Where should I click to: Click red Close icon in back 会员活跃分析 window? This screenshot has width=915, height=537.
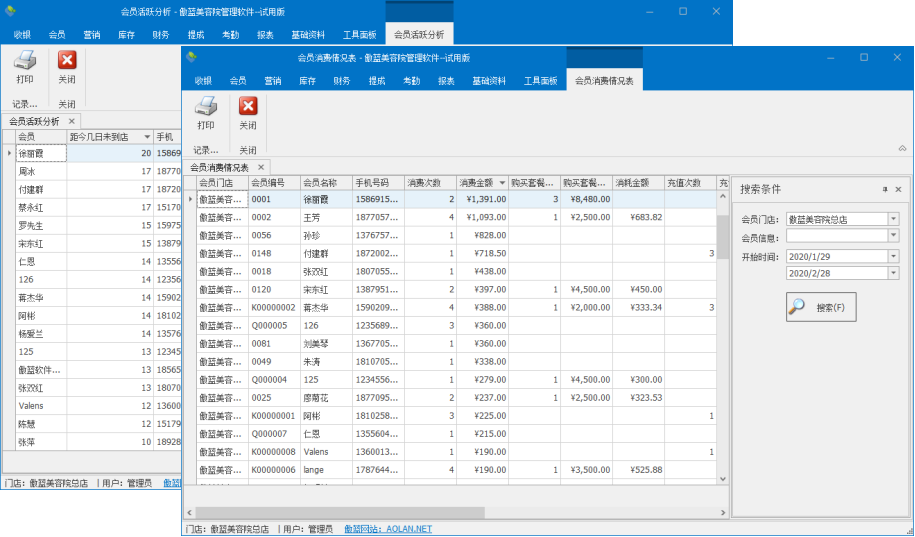(67, 60)
